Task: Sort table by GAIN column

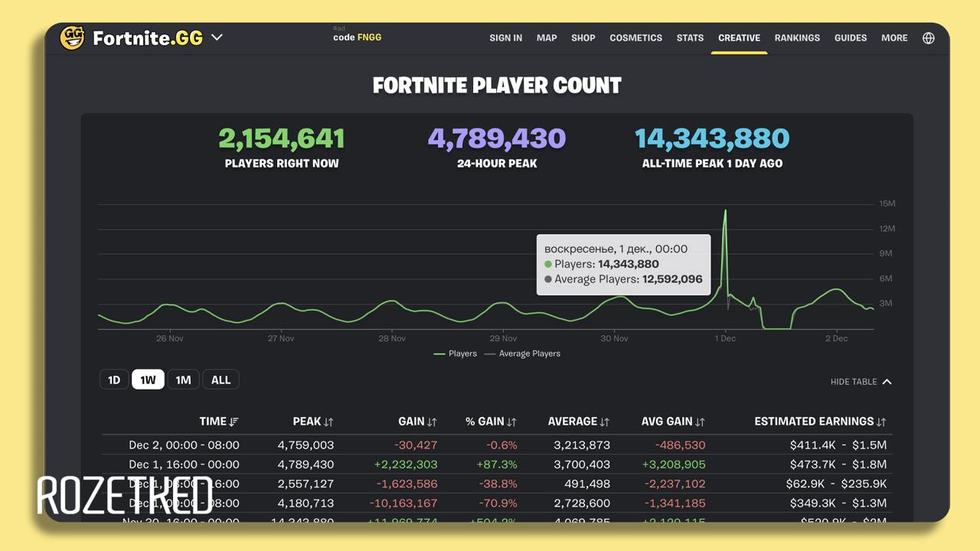Action: [417, 422]
